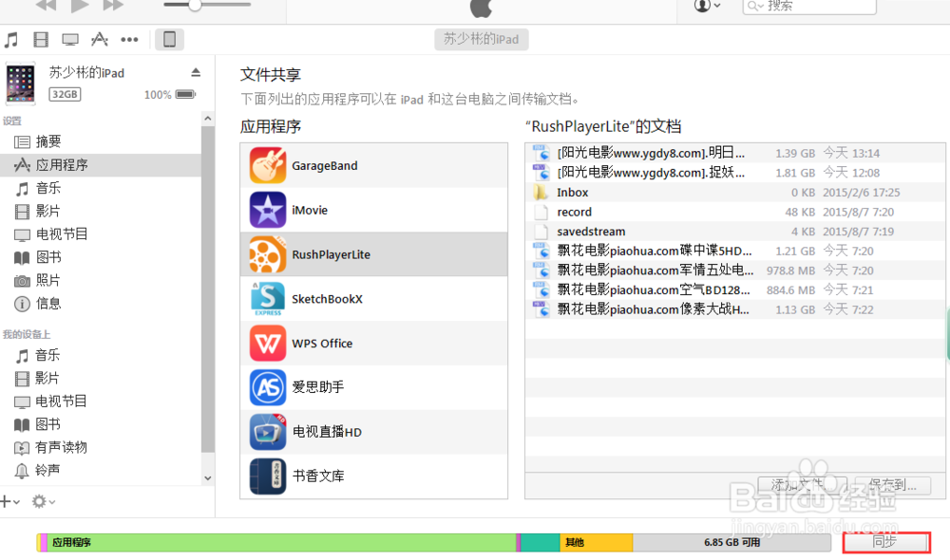Select the savedstream file row
Image resolution: width=950 pixels, height=560 pixels.
(x=735, y=232)
